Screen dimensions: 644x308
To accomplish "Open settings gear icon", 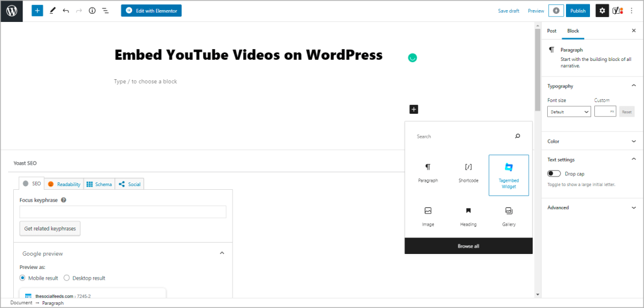I will coord(602,11).
